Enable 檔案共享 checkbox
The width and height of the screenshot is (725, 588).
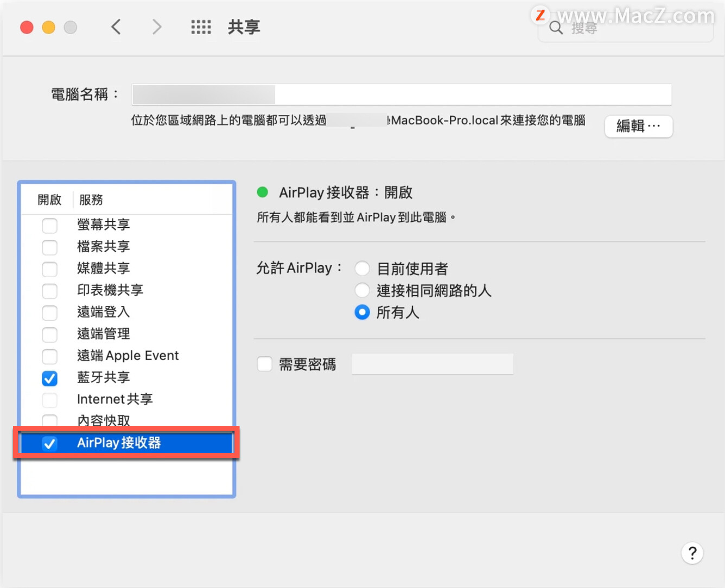pos(49,247)
